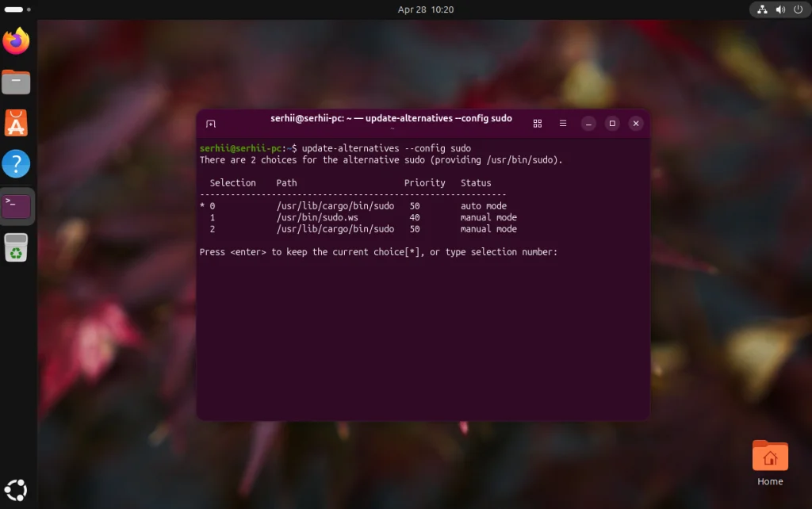Click the terminal window title text

click(391, 118)
